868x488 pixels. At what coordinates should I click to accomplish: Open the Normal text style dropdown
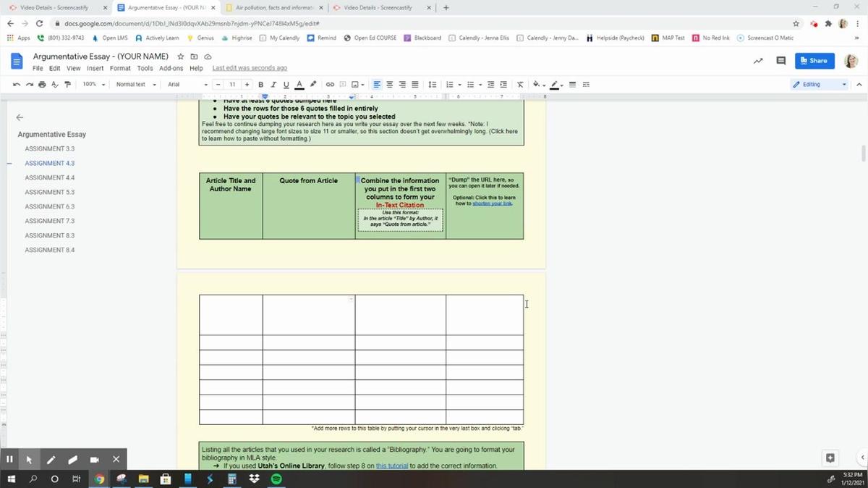(136, 85)
